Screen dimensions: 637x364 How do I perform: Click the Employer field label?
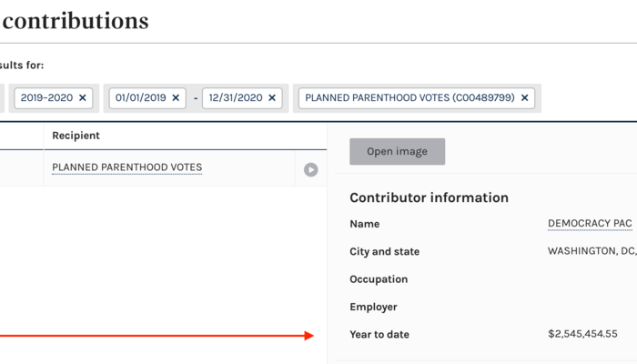(x=375, y=307)
